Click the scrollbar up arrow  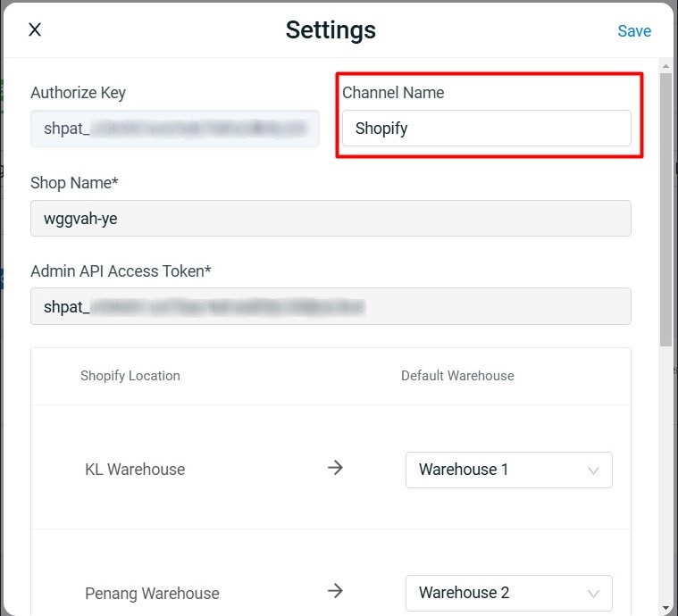pyautogui.click(x=665, y=65)
